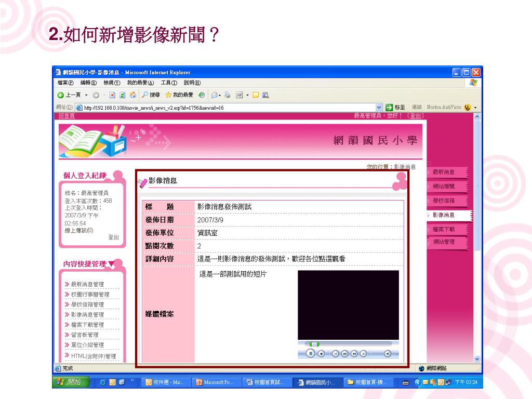Image resolution: width=532 pixels, height=399 pixels.
Task: Select 影像消息 in the right navigation
Action: pos(449,215)
